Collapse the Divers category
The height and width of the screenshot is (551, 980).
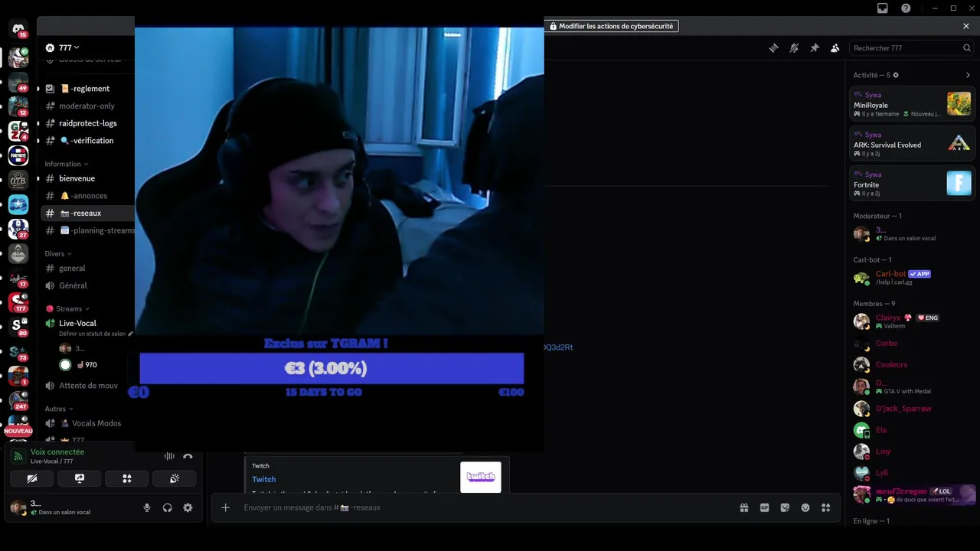[58, 253]
